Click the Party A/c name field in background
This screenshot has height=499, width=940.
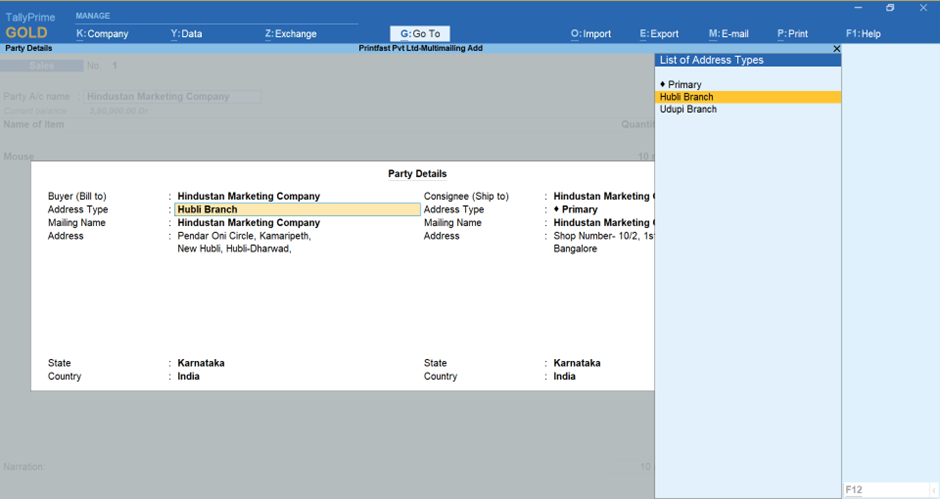tap(173, 97)
